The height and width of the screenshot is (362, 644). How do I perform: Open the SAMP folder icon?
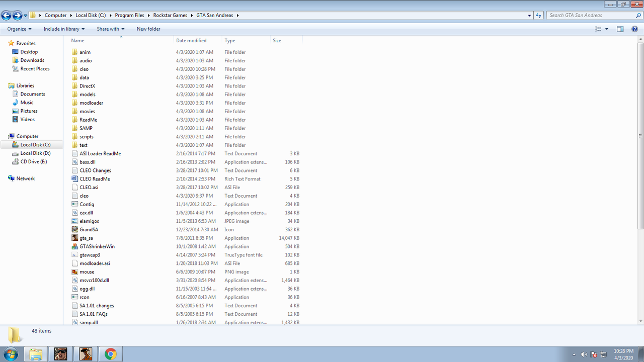click(75, 129)
